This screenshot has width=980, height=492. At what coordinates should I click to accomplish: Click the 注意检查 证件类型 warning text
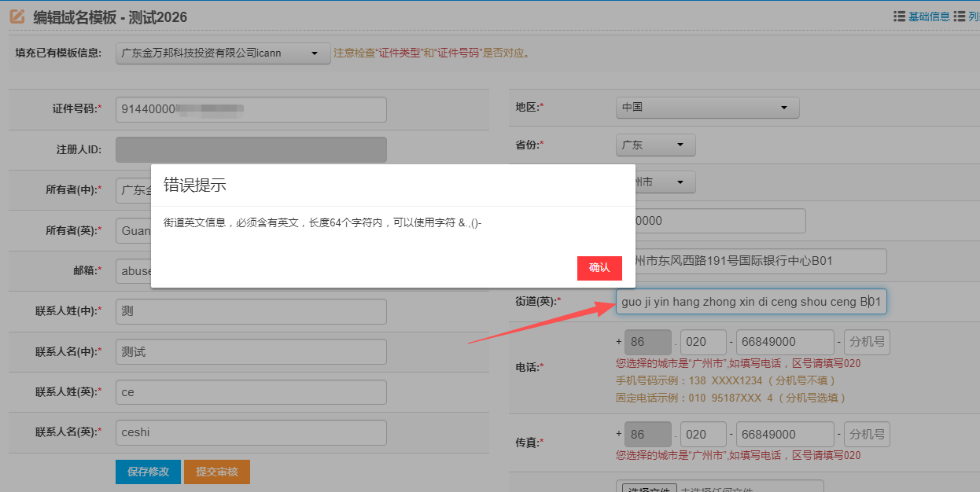point(432,53)
